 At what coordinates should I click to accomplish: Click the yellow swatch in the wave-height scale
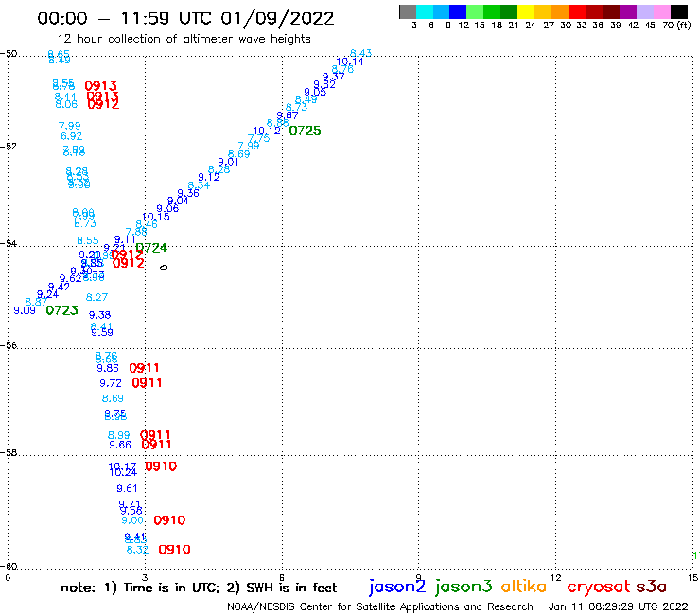click(x=526, y=12)
